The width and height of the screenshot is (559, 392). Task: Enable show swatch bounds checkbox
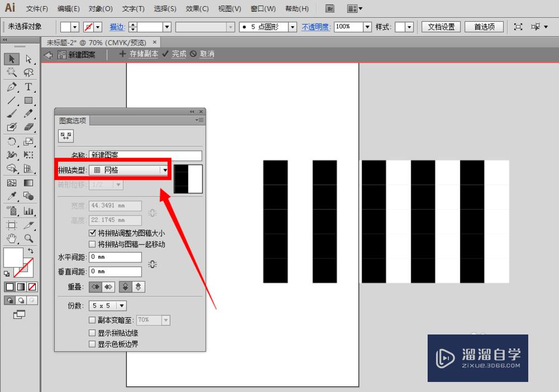(x=92, y=345)
